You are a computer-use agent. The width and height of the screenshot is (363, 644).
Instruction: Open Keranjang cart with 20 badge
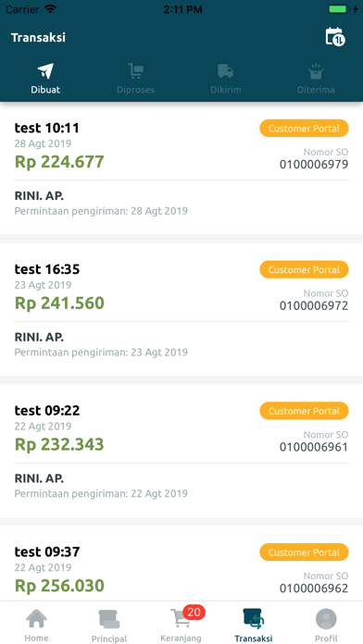[x=181, y=617]
